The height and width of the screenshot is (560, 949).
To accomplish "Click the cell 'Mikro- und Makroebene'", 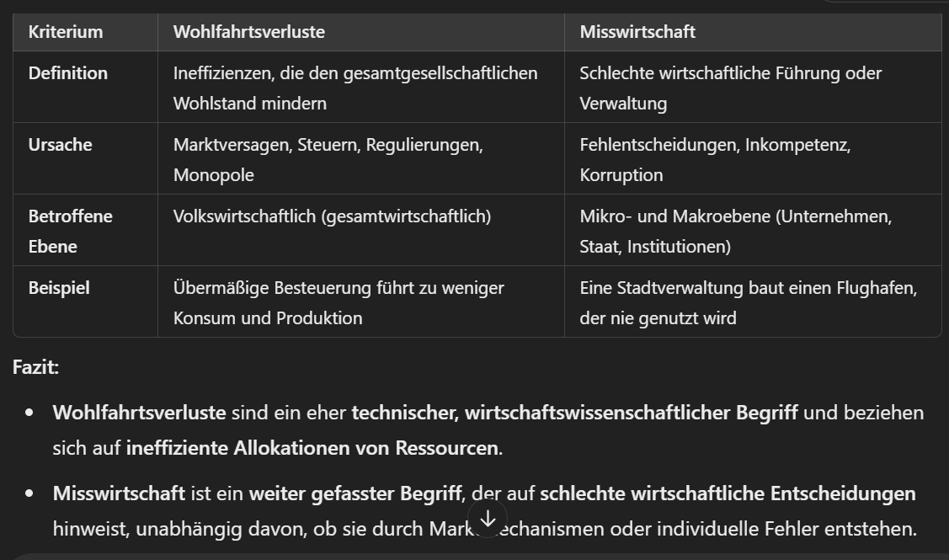I will point(752,230).
